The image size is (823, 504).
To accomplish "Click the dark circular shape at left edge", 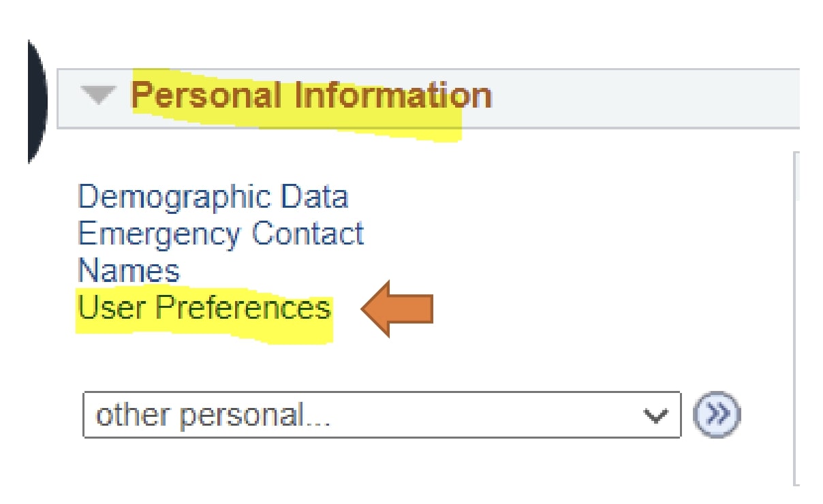I will coord(35,102).
